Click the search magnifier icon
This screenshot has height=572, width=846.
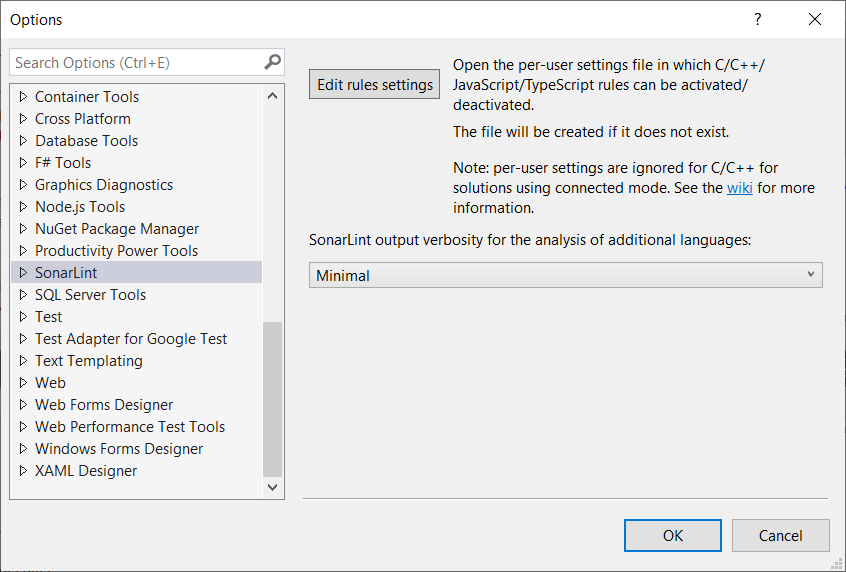(x=272, y=62)
